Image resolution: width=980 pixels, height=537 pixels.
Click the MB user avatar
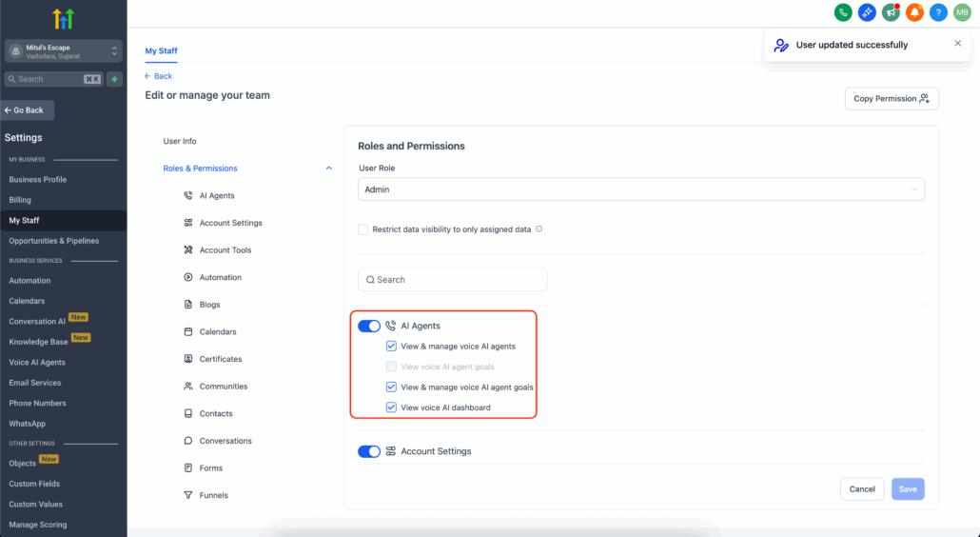pyautogui.click(x=962, y=12)
